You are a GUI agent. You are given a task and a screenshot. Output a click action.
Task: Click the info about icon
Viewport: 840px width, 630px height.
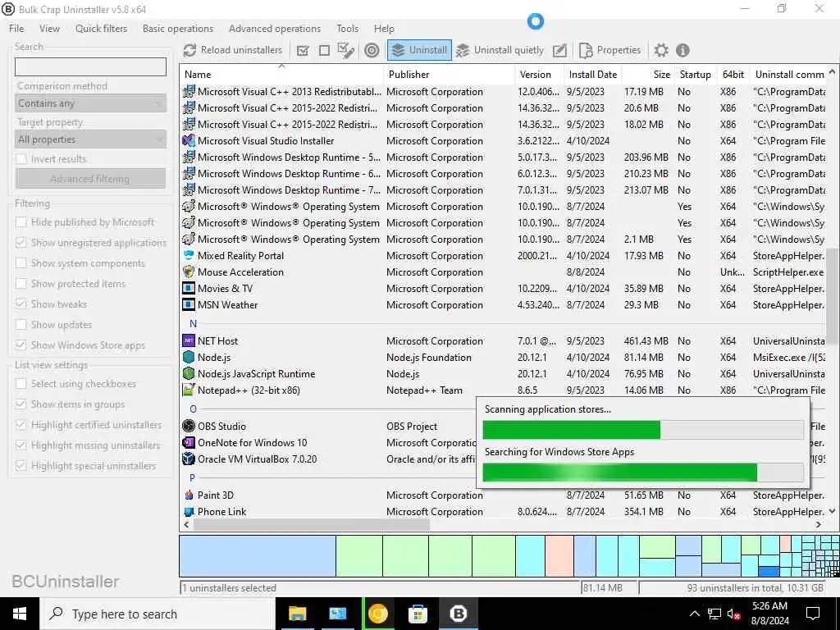682,50
